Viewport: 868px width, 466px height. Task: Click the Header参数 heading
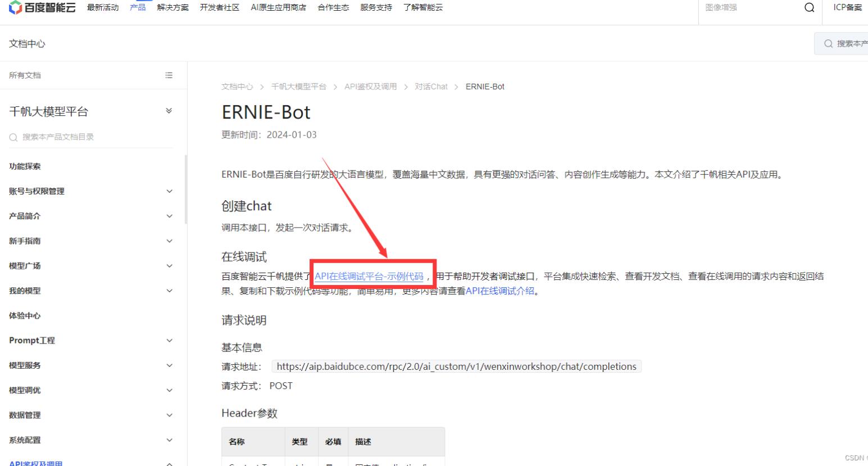point(249,413)
